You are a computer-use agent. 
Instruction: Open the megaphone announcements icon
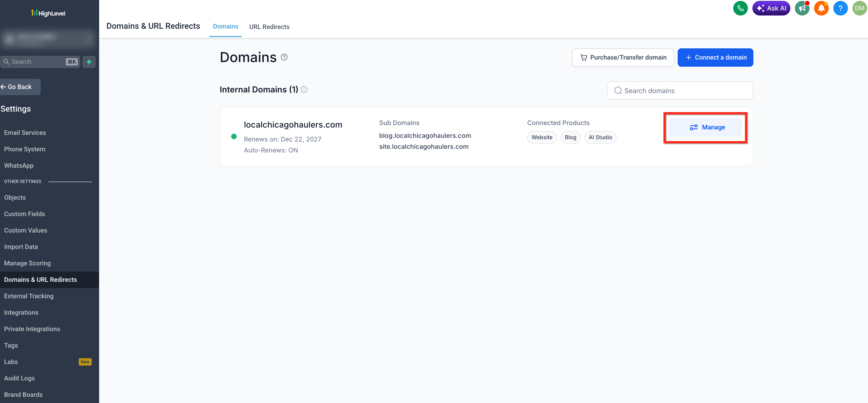[802, 8]
